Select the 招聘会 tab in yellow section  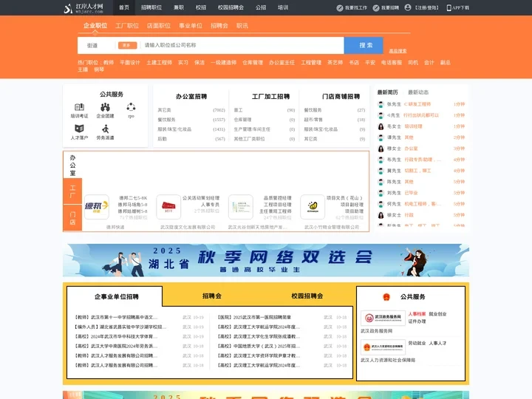(212, 296)
